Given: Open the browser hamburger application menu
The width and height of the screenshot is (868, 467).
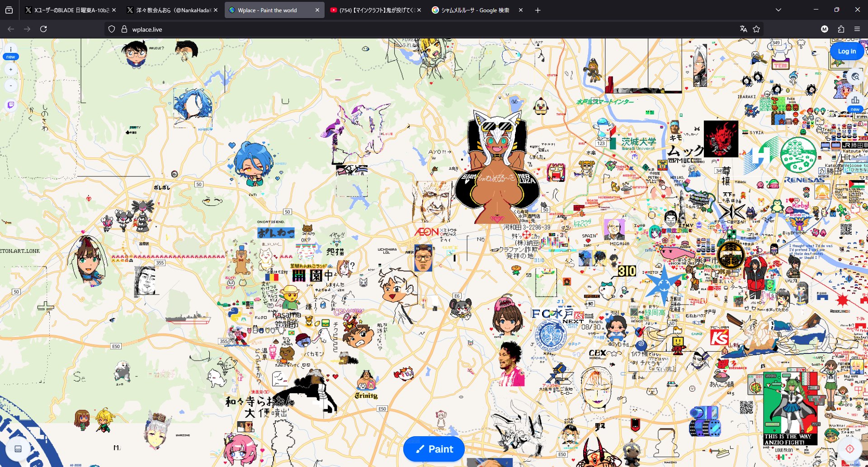Looking at the screenshot, I should pos(857,29).
